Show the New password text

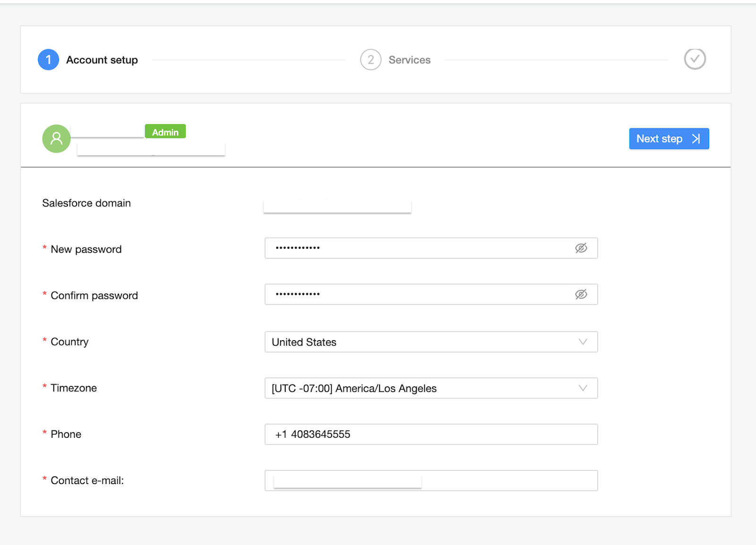[581, 248]
